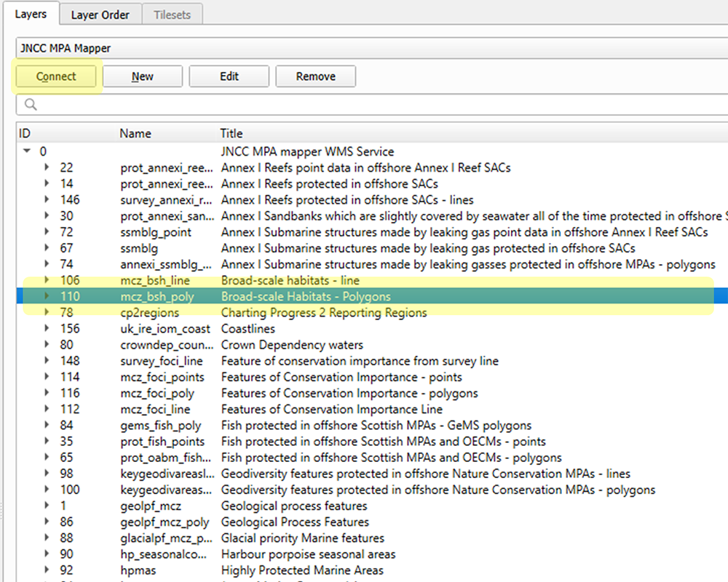The width and height of the screenshot is (728, 582).
Task: Click the Remove button
Action: 315,76
